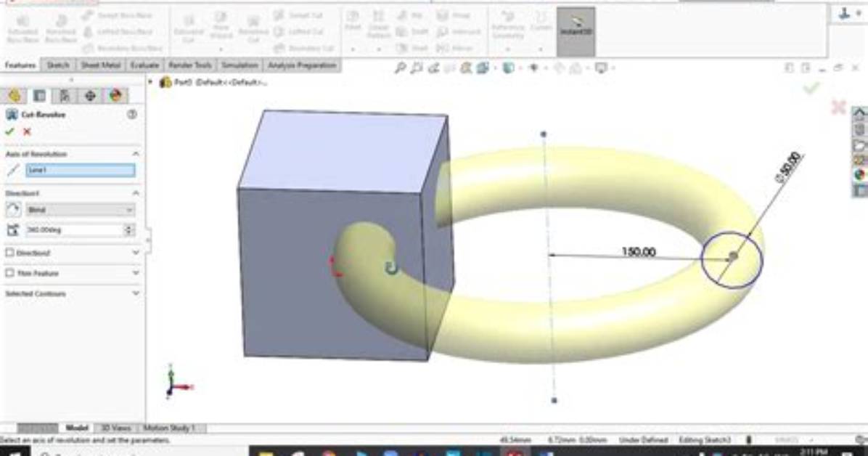Screen dimensions: 868x456
Task: Enable the Thin Feature checkbox
Action: (x=9, y=273)
